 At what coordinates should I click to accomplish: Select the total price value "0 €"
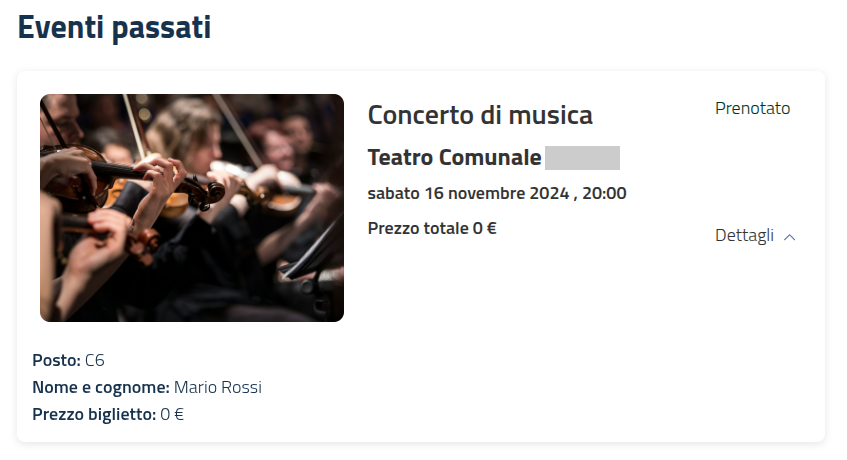[x=485, y=228]
